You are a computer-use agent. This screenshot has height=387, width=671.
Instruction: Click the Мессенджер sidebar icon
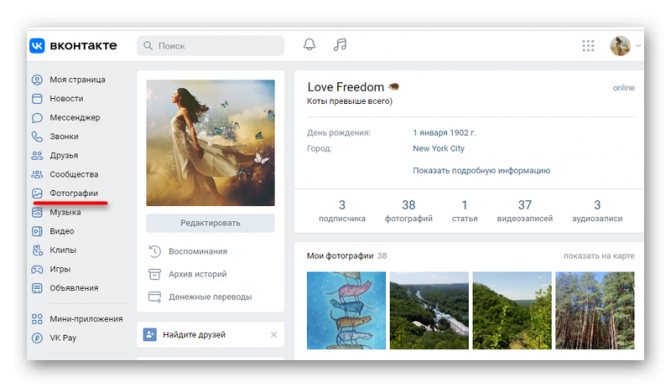coord(37,117)
